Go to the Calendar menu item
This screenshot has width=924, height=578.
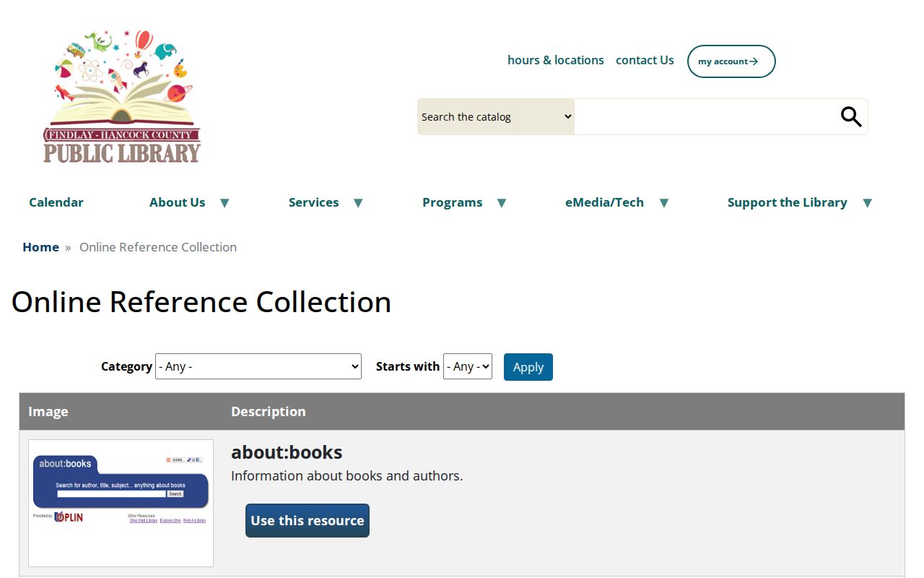coord(56,202)
